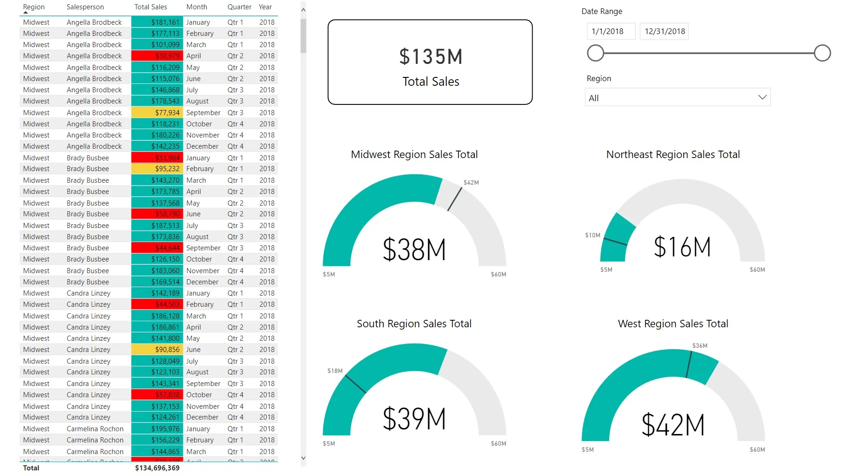Sort table by Total Sales column header

pyautogui.click(x=151, y=7)
